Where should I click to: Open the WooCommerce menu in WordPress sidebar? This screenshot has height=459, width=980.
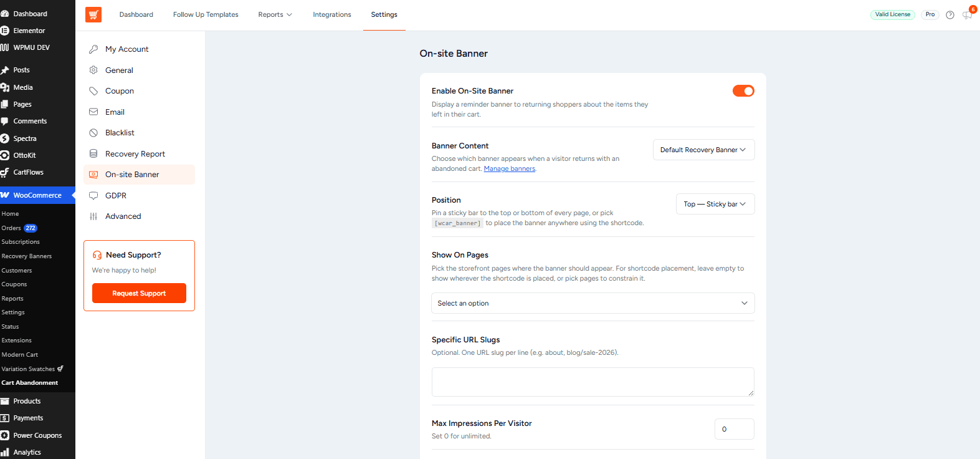tap(37, 195)
